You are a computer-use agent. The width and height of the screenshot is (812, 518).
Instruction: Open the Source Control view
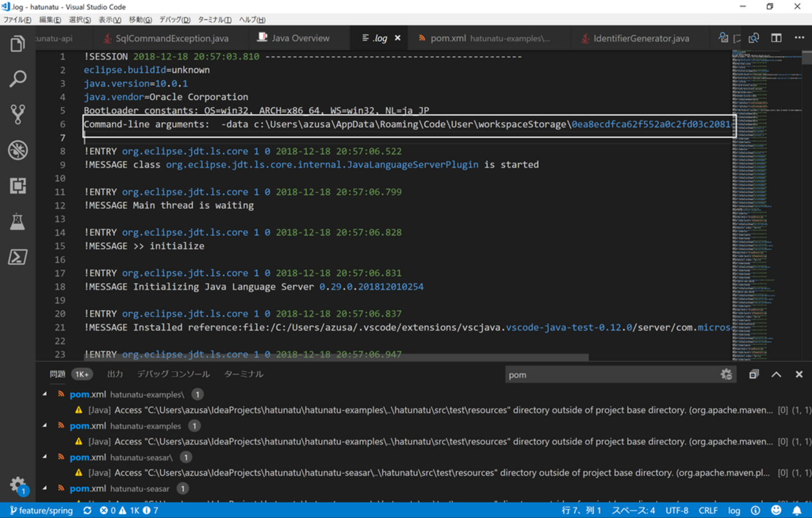(17, 114)
